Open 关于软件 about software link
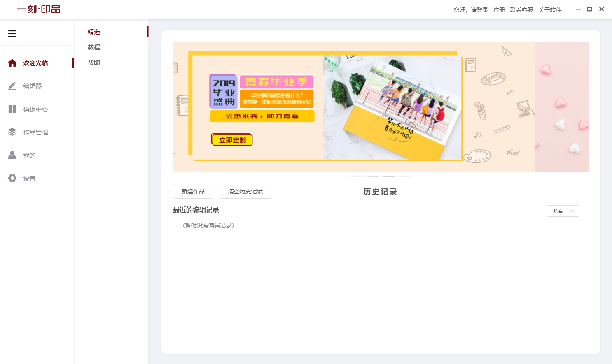 tap(550, 9)
